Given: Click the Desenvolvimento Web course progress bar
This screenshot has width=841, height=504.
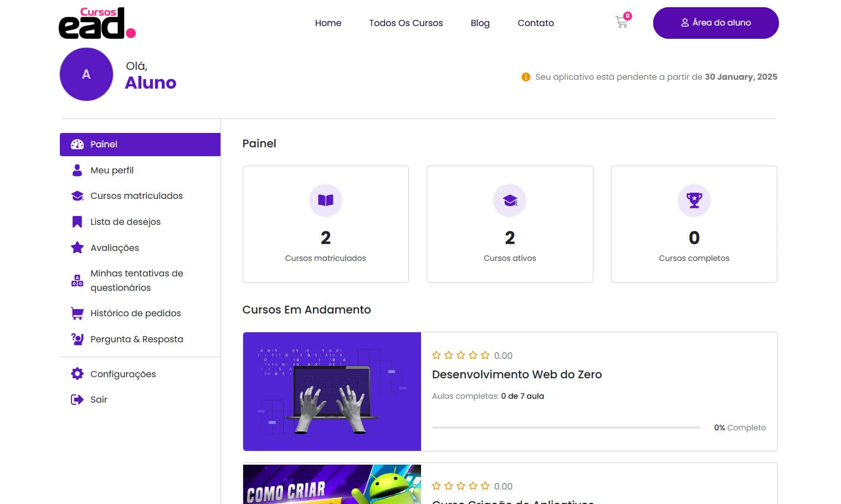Looking at the screenshot, I should 566,428.
